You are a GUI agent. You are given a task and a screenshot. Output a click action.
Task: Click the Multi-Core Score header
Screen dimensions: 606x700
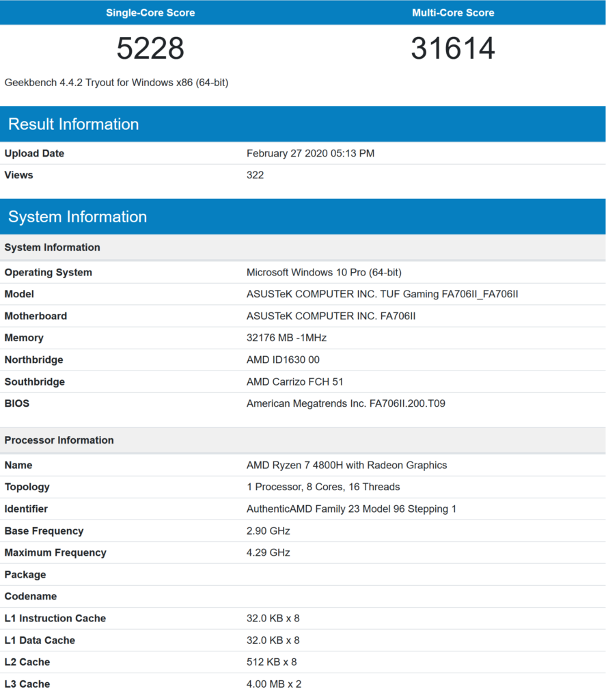453,12
